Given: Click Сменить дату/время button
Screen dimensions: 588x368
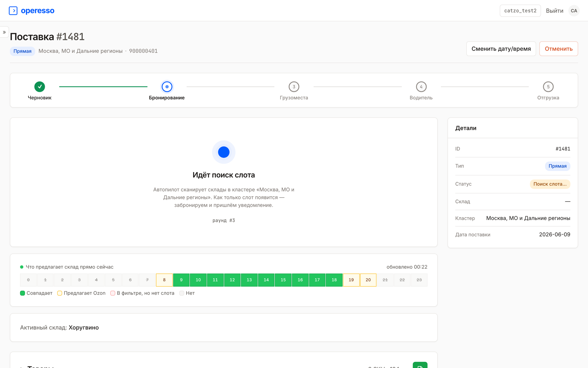Looking at the screenshot, I should pyautogui.click(x=501, y=49).
